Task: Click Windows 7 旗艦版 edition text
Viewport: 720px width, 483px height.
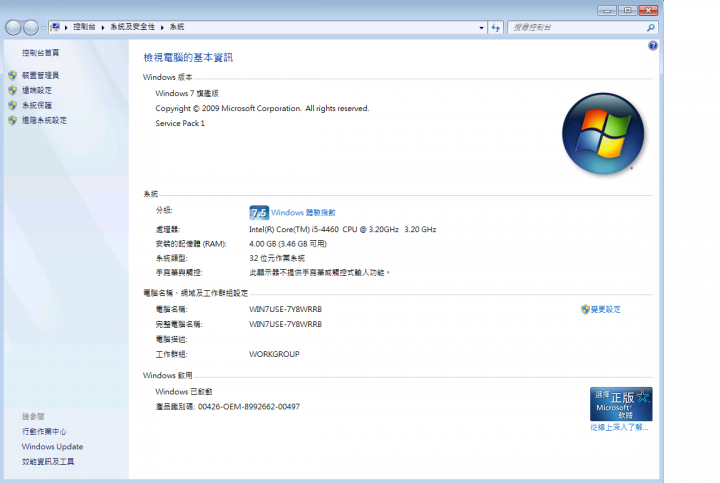Action: (187, 93)
